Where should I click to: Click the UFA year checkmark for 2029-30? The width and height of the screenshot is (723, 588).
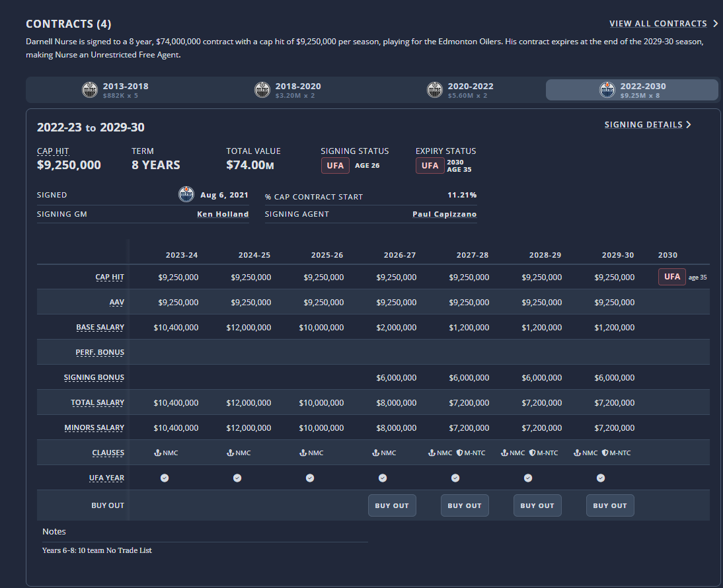(x=601, y=478)
